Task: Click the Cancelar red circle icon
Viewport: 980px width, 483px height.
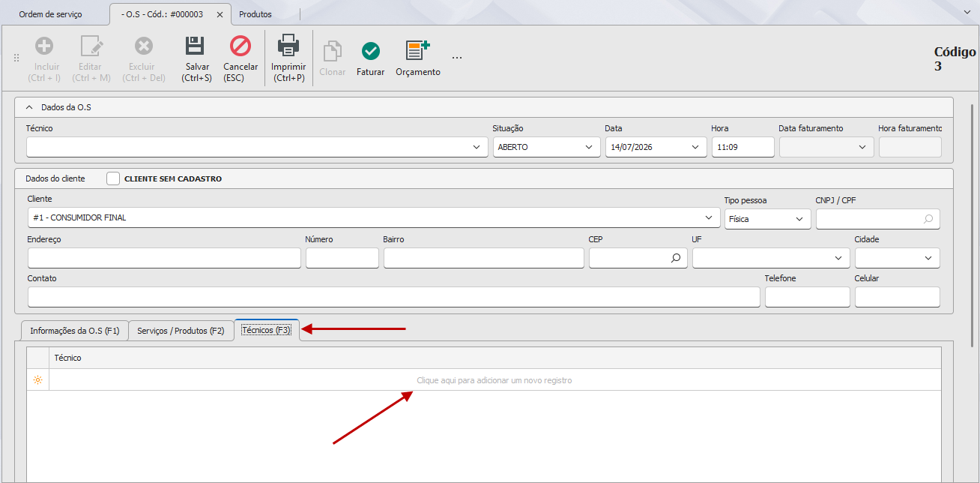Action: tap(241, 46)
